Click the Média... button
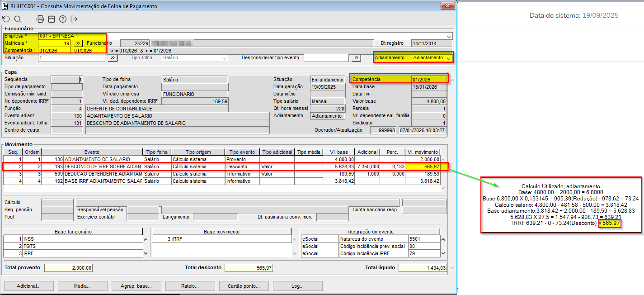The image size is (644, 295). tap(82, 286)
